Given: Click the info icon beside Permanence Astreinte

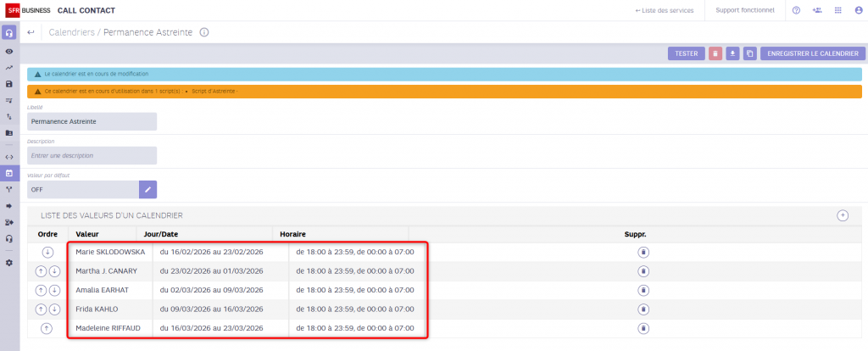Looking at the screenshot, I should click(x=204, y=32).
